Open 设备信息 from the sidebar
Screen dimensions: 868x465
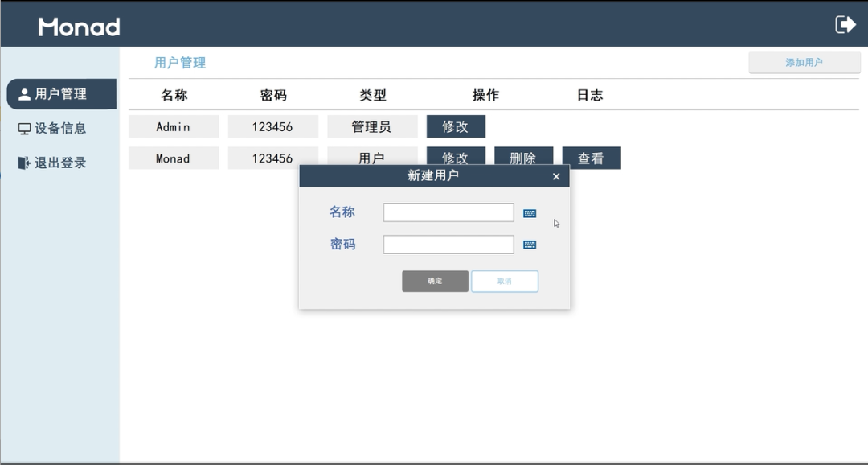click(x=52, y=128)
